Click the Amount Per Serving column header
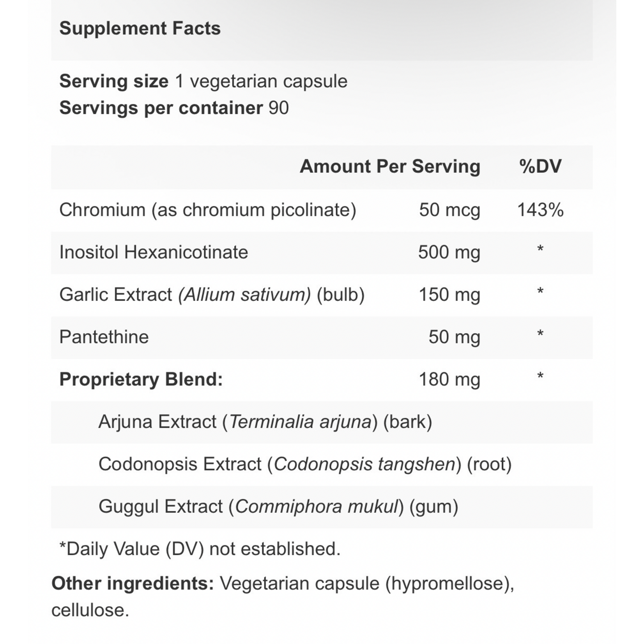Screen dimensions: 644x644 (x=389, y=166)
